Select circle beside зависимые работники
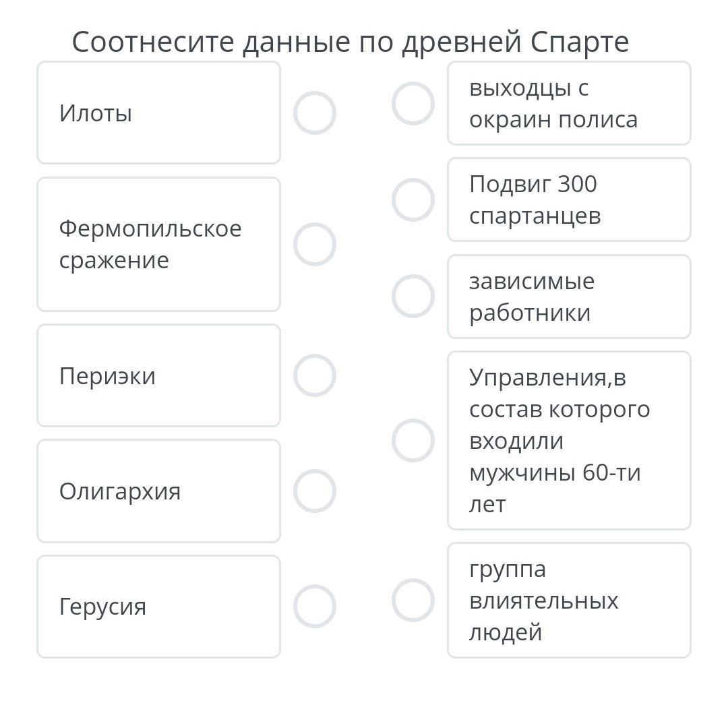The image size is (728, 703). click(413, 297)
